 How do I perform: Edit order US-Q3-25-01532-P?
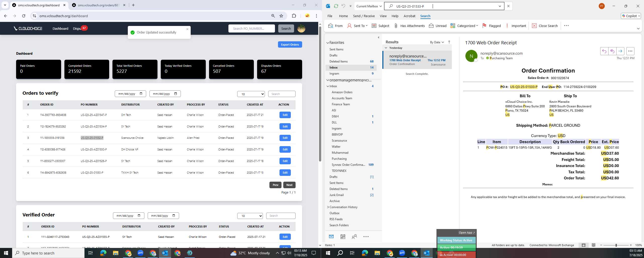(285, 138)
